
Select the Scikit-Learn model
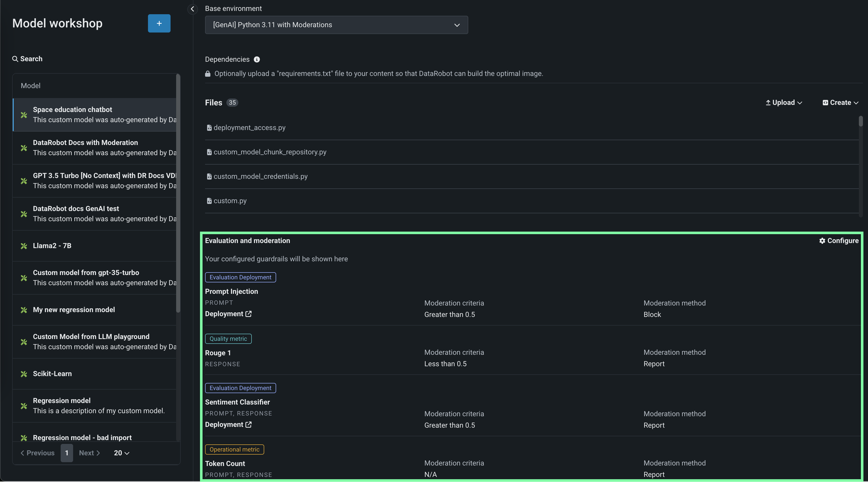[52, 374]
